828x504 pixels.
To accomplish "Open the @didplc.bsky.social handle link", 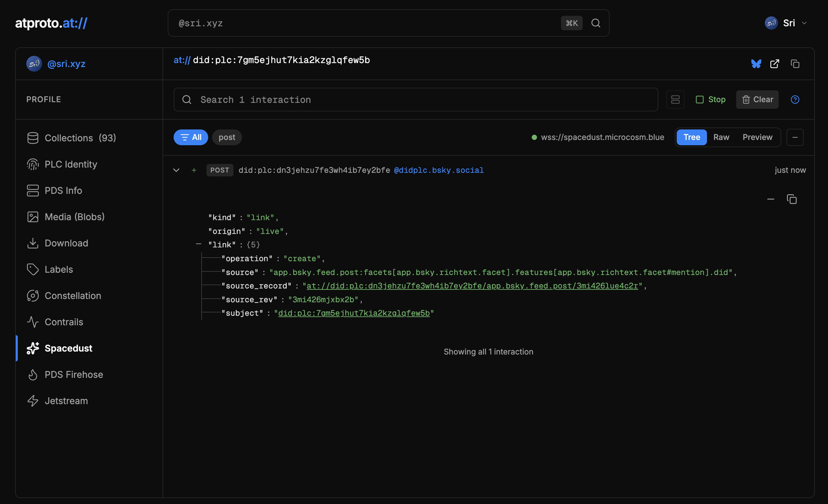I will pyautogui.click(x=439, y=170).
